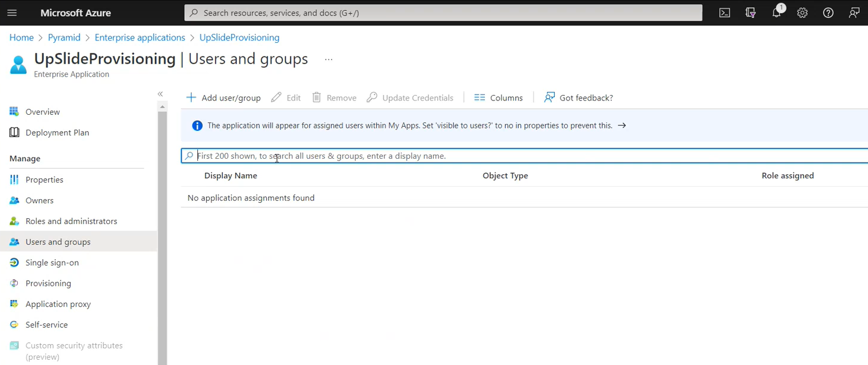Screen dimensions: 868x365
Task: Open portal settings gear
Action: 803,12
